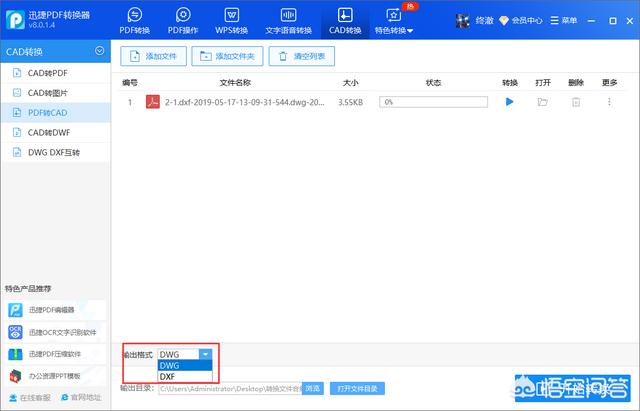Image resolution: width=640 pixels, height=411 pixels.
Task: Select the CAD转换 tab
Action: pos(345,20)
